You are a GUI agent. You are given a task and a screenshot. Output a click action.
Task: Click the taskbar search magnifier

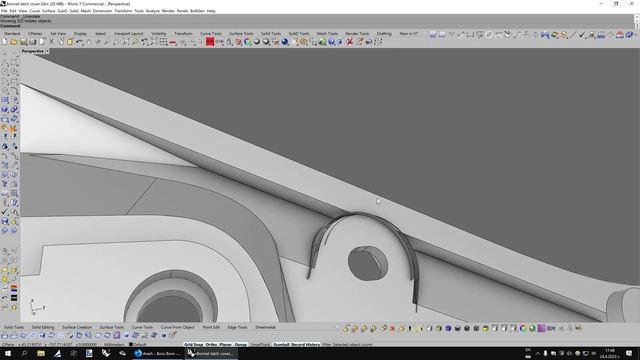click(24, 353)
